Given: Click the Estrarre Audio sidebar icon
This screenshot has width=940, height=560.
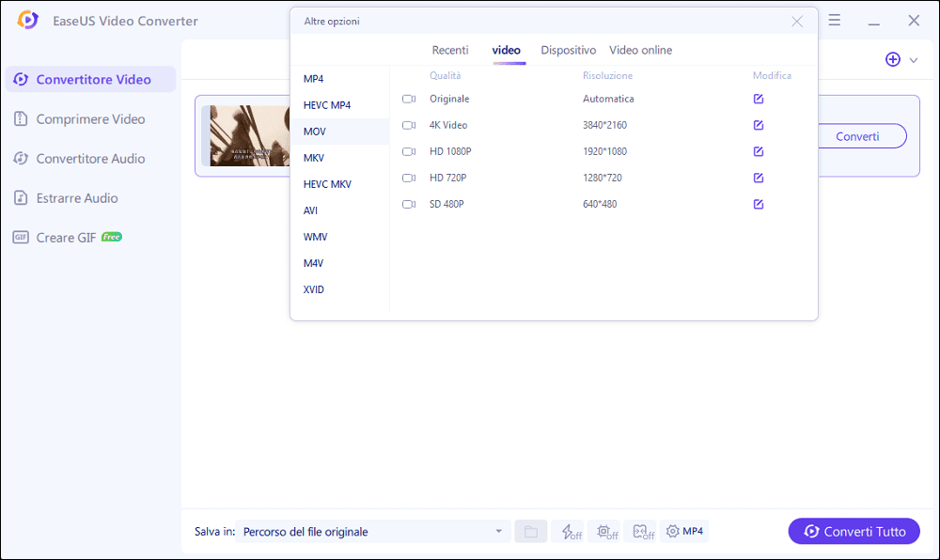Looking at the screenshot, I should point(21,197).
